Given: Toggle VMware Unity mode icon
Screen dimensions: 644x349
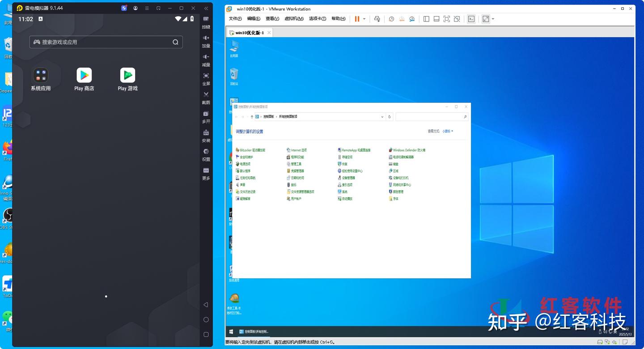Looking at the screenshot, I should pos(457,19).
